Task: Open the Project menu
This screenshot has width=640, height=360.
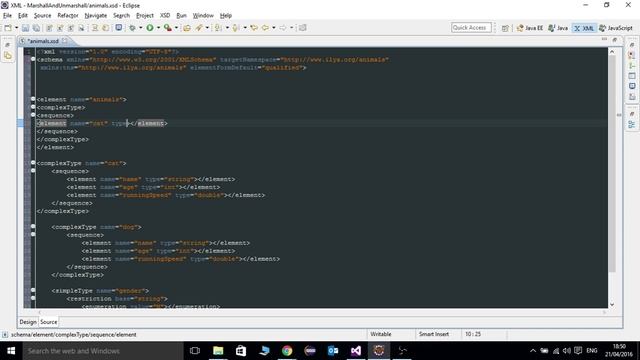Action: [x=144, y=16]
